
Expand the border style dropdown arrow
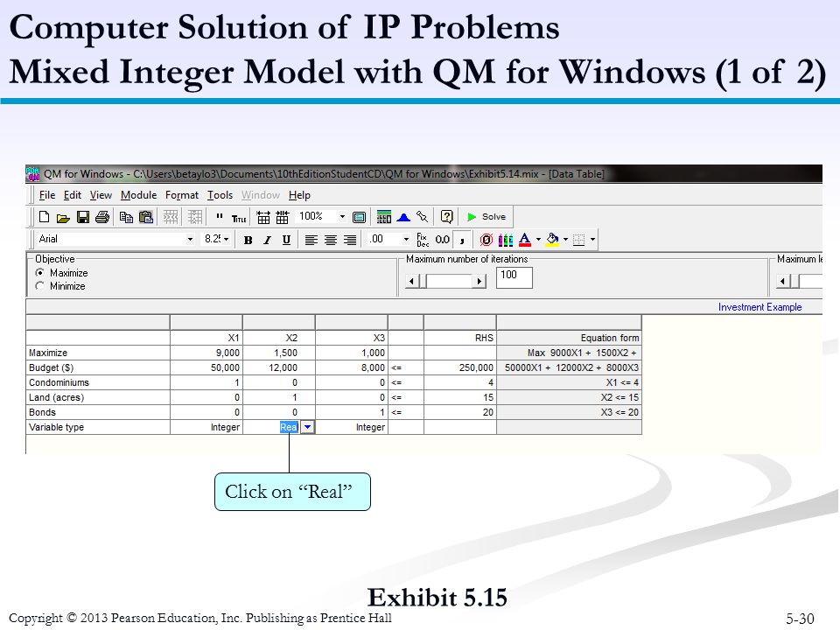pyautogui.click(x=592, y=240)
